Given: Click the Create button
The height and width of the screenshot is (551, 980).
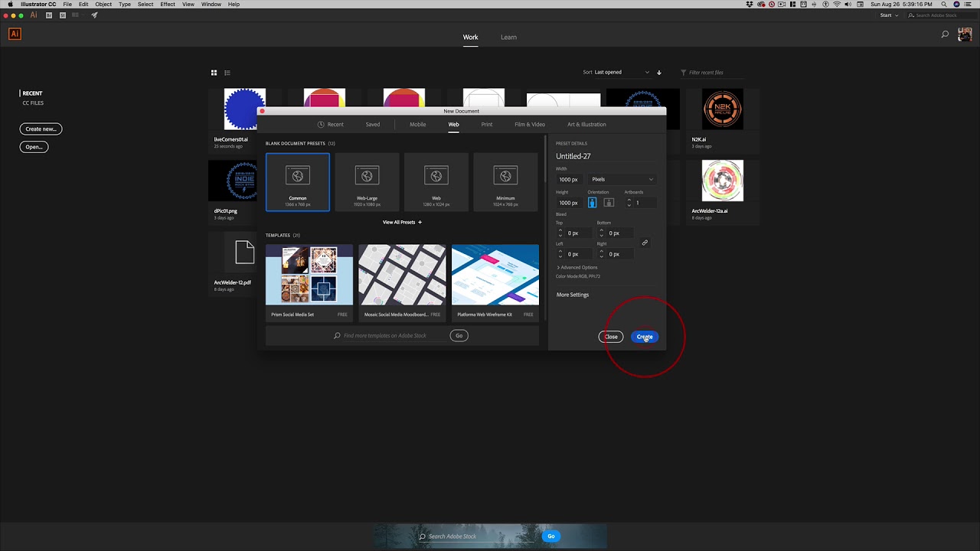Looking at the screenshot, I should click(645, 337).
